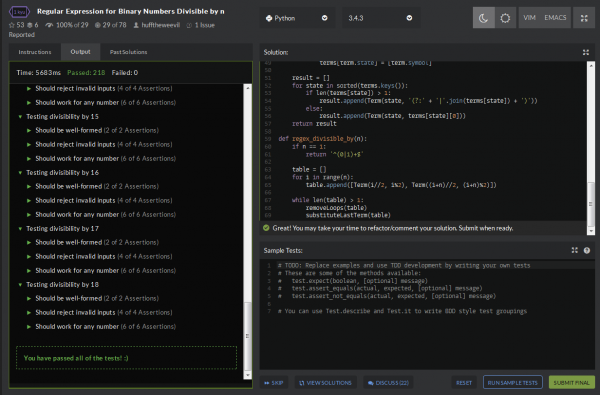600x395 pixels.
Task: Click the sample tests TODO comment line
Action: (x=404, y=265)
